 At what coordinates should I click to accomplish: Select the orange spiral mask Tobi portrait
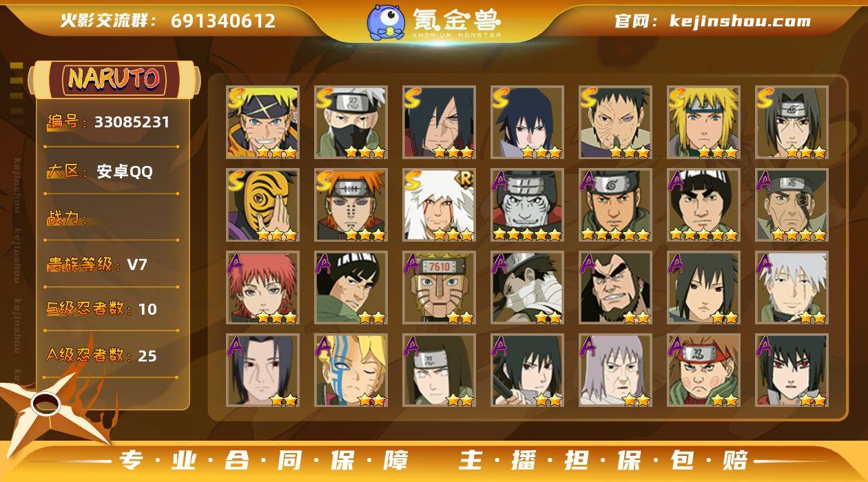tap(262, 205)
